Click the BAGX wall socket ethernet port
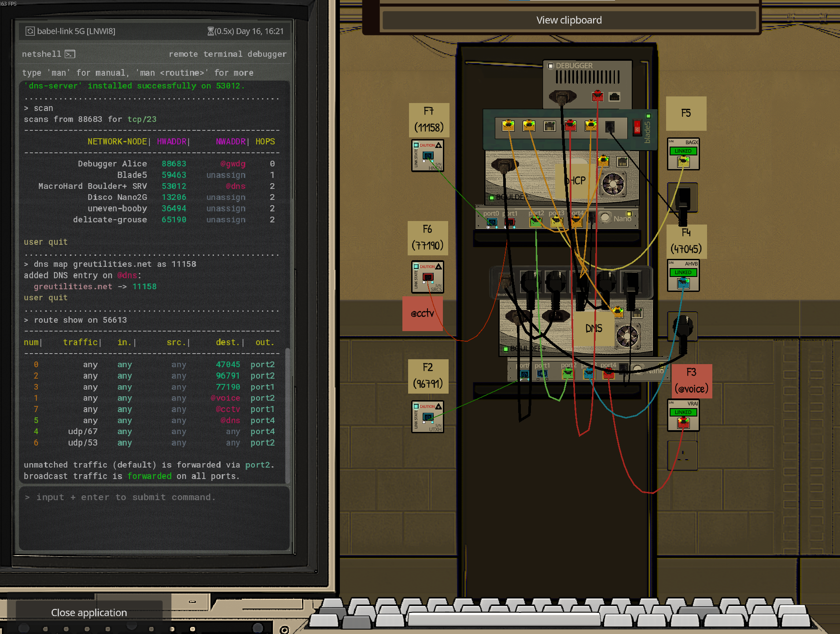 [x=683, y=162]
